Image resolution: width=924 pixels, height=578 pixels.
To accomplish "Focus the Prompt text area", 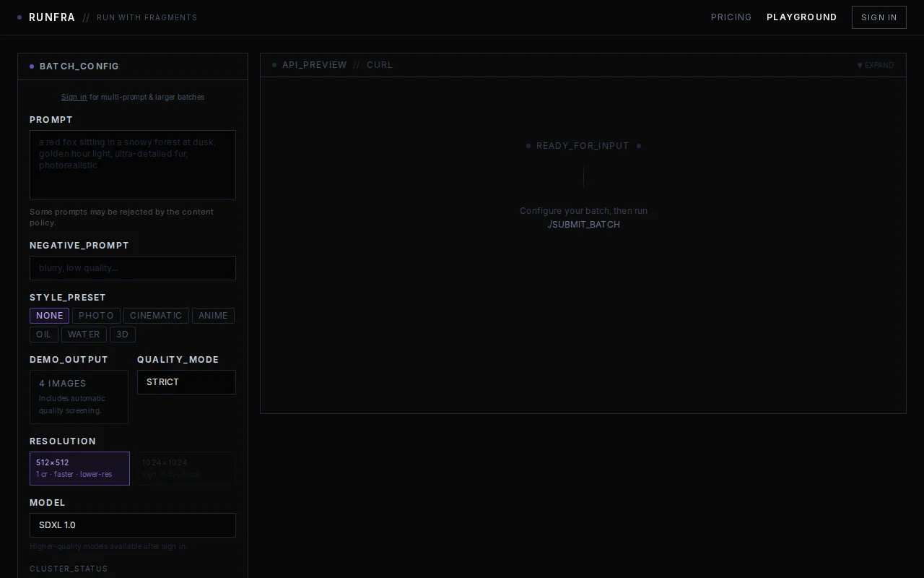I will point(133,165).
